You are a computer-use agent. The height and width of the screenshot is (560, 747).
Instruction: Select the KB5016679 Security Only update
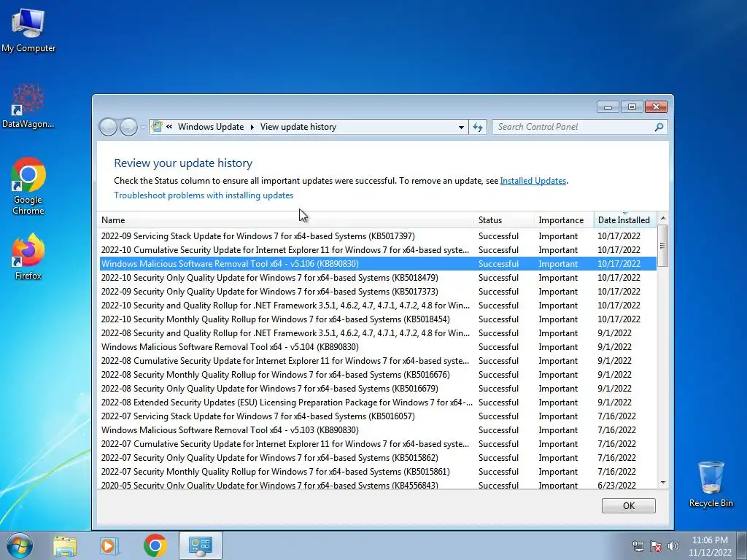(378, 389)
